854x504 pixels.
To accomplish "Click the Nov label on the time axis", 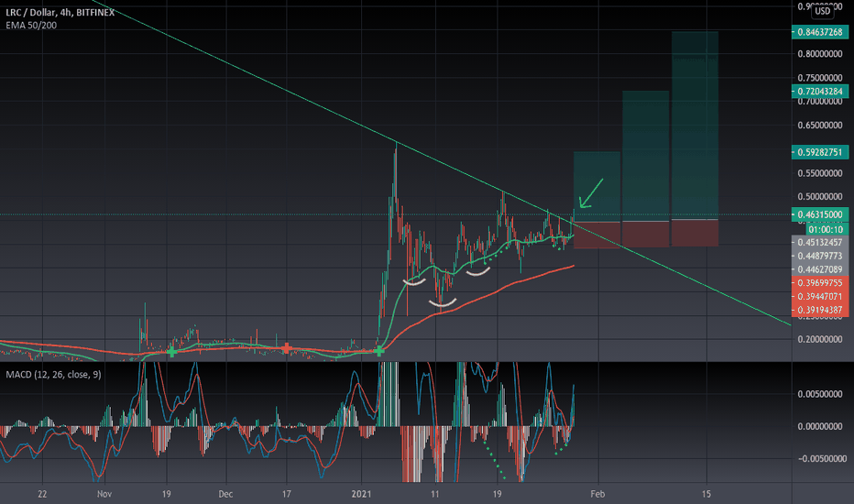I will point(104,494).
